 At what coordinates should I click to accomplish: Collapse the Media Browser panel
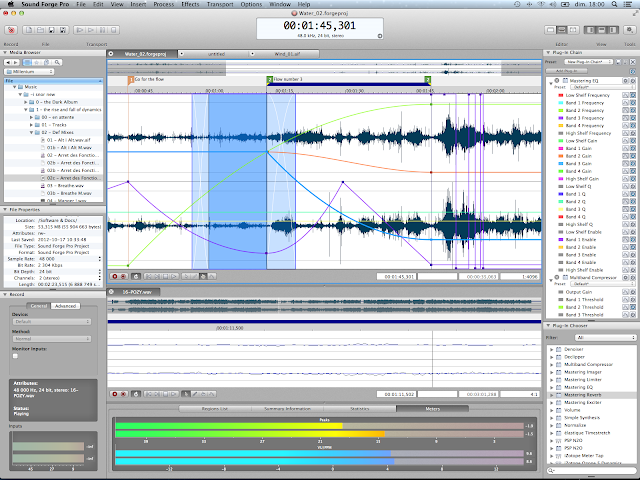click(x=5, y=53)
